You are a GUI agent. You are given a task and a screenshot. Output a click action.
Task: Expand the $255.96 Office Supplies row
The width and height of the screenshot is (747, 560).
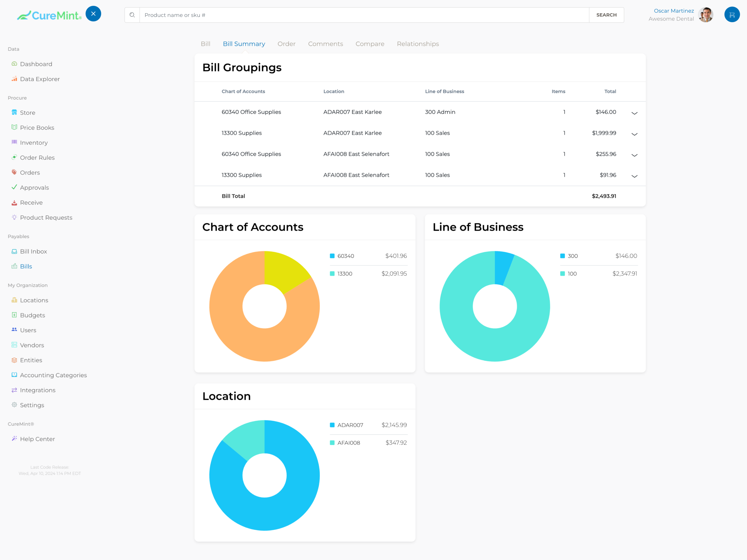(x=634, y=155)
